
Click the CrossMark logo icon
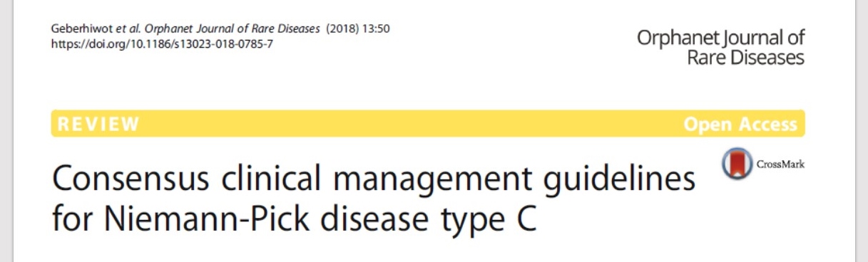(x=737, y=164)
